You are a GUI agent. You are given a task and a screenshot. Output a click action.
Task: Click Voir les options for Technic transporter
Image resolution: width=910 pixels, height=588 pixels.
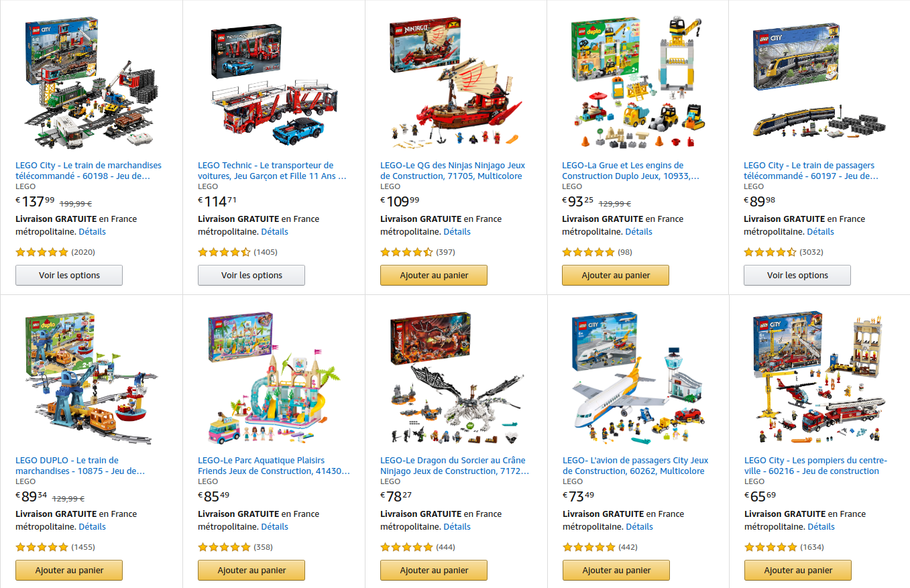[251, 275]
